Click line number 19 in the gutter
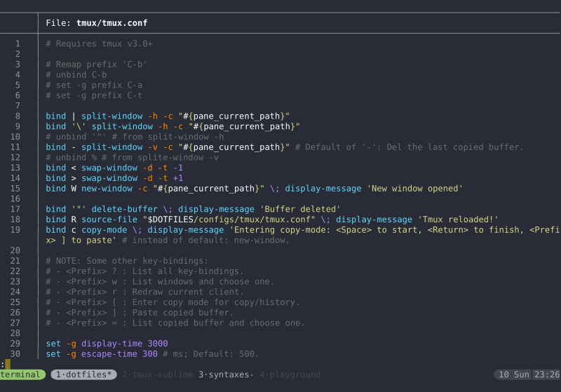The width and height of the screenshot is (561, 392). click(15, 230)
